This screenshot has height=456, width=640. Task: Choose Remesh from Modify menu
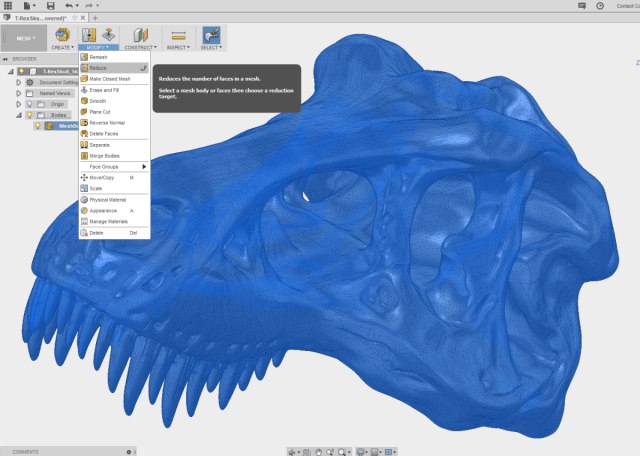tap(114, 57)
